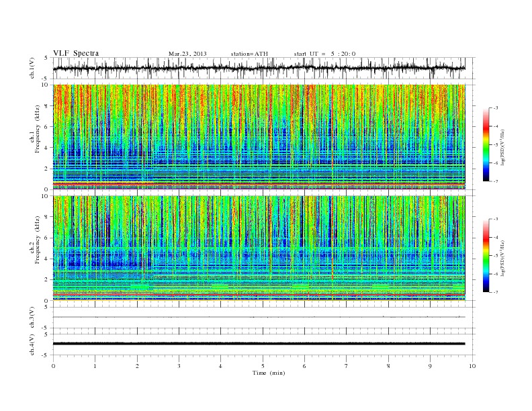Click the "-5" tick on ch.2 color bar
532x411 pixels.
tap(495, 256)
